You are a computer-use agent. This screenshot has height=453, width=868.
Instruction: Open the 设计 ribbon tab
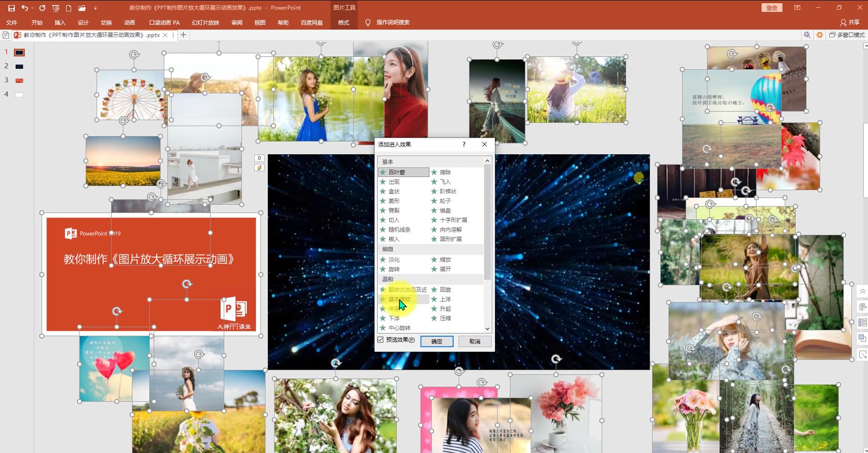click(x=83, y=23)
